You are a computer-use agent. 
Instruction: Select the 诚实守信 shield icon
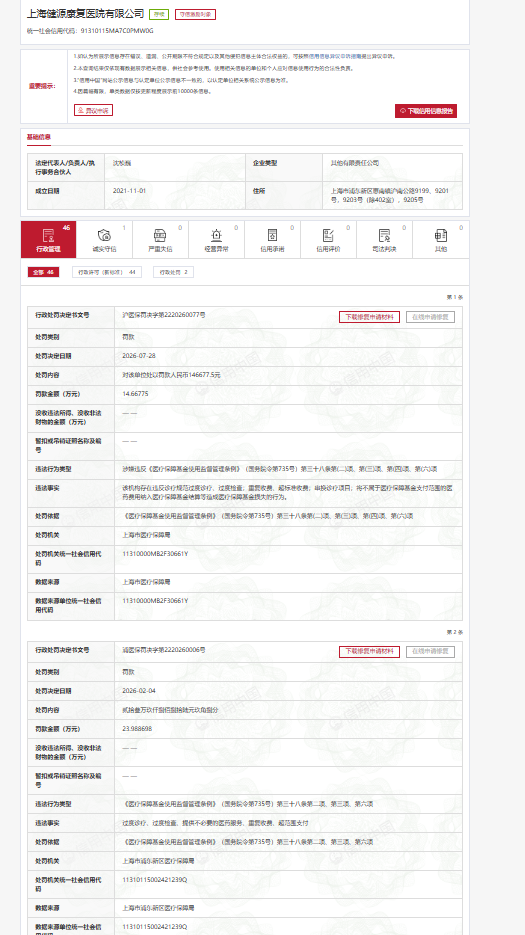pyautogui.click(x=104, y=240)
